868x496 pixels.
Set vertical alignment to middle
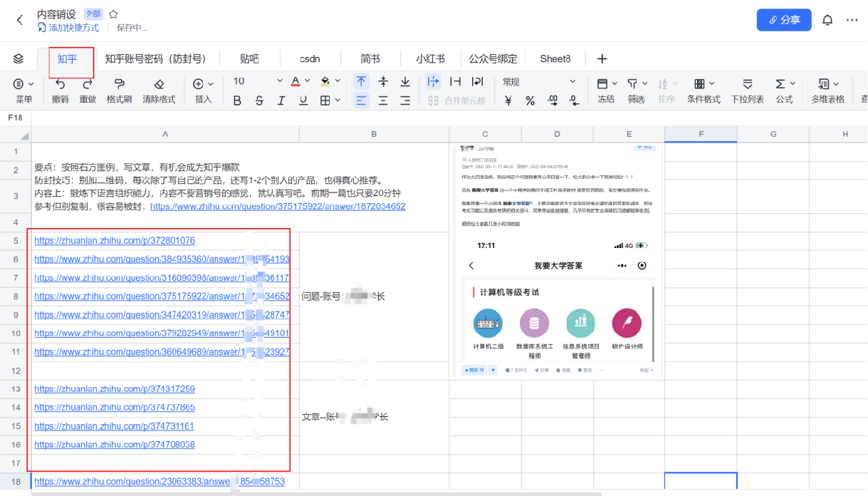(x=383, y=81)
